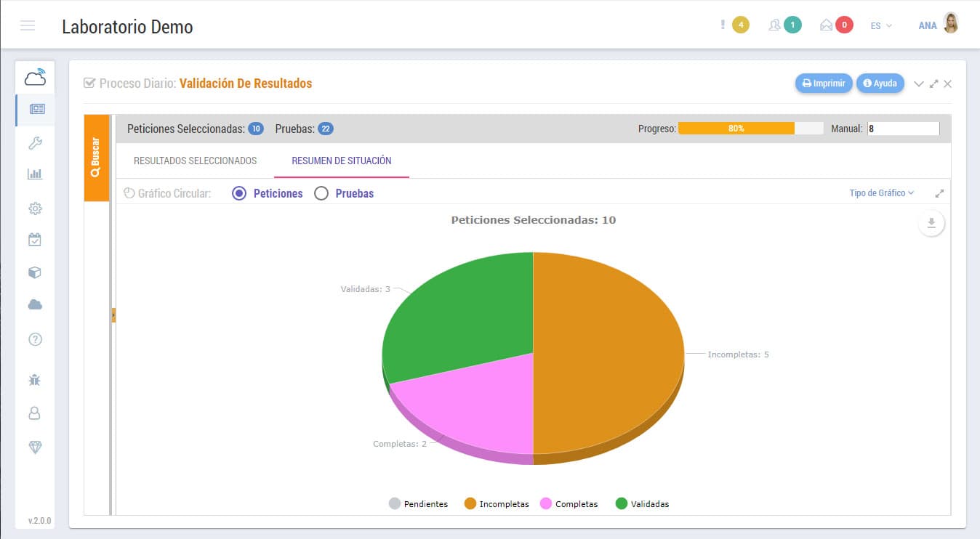Click the diamond icon in sidebar
The width and height of the screenshot is (980, 539).
click(35, 447)
